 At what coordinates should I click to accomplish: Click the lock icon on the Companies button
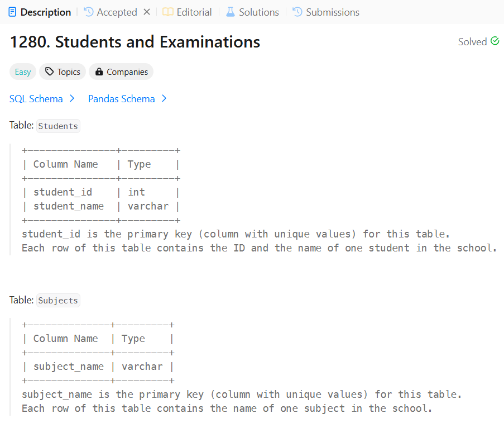(98, 72)
